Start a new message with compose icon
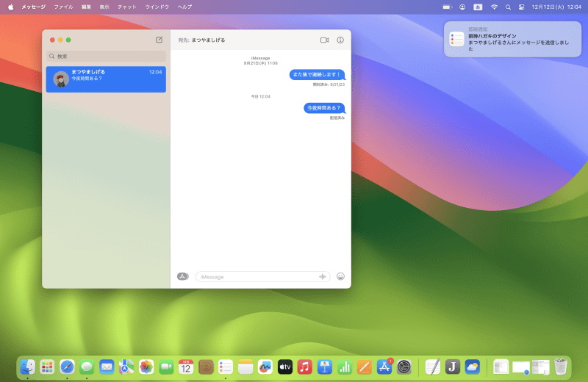 tap(159, 40)
